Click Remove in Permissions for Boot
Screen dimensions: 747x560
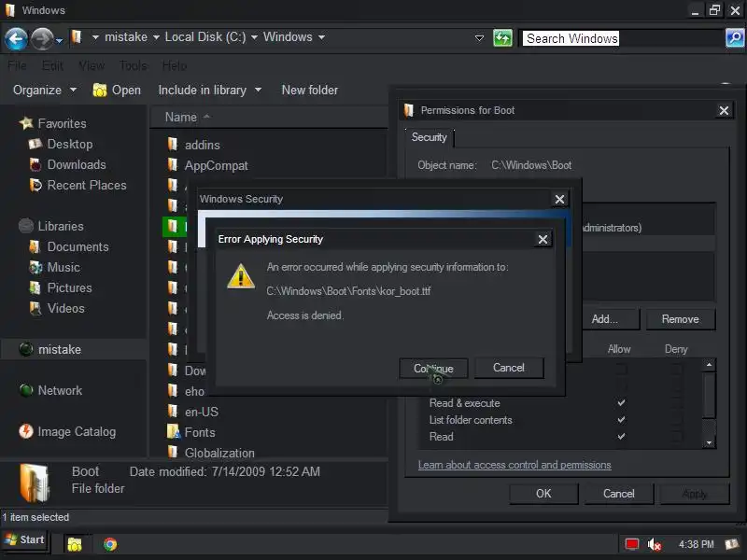pos(681,319)
